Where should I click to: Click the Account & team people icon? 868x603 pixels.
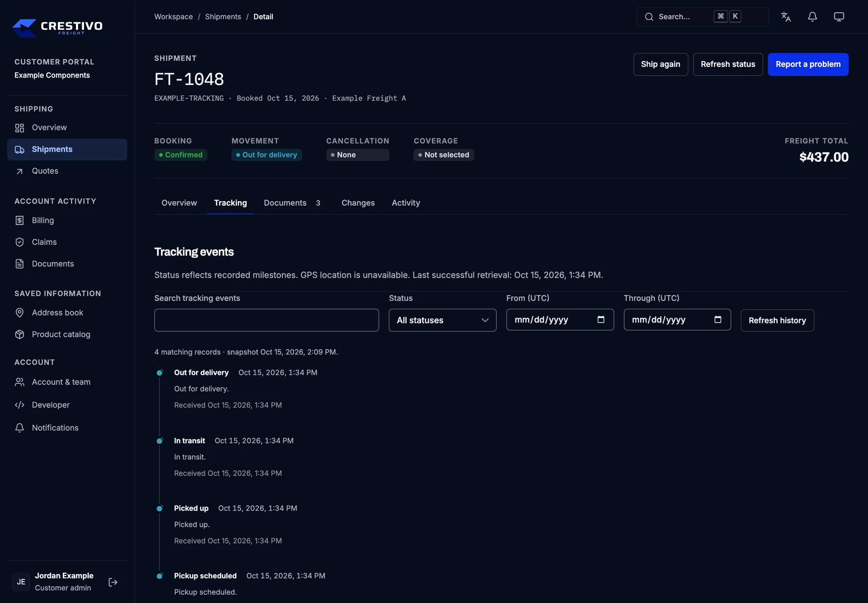coord(19,382)
